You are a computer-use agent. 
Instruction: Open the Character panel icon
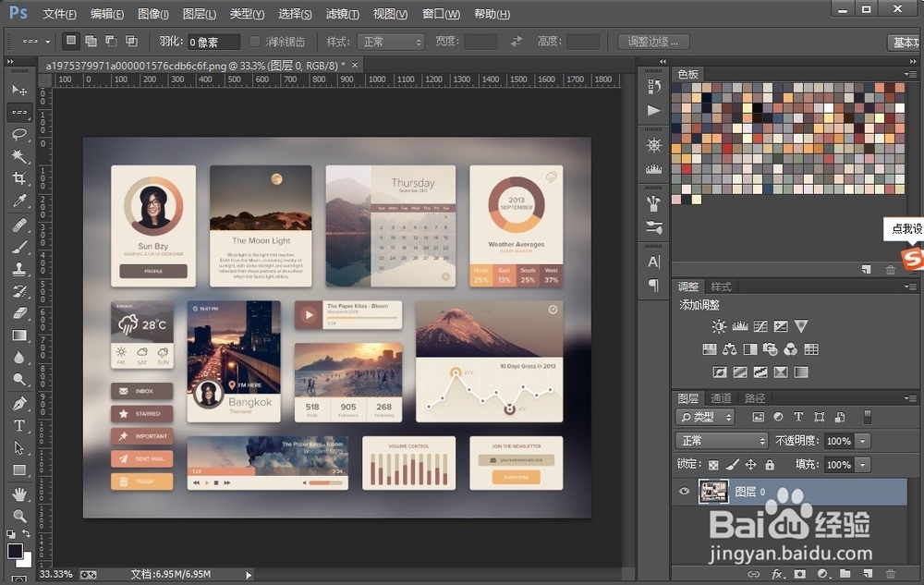[x=654, y=262]
